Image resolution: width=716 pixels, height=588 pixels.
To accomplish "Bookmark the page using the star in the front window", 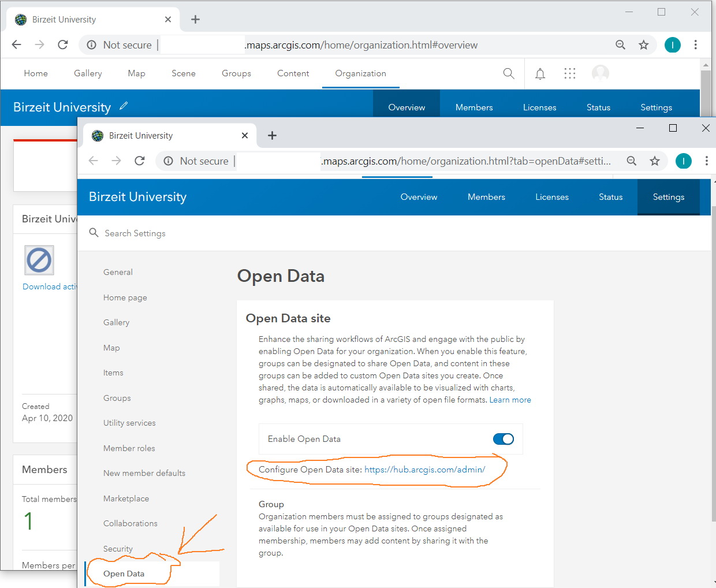I will [654, 161].
